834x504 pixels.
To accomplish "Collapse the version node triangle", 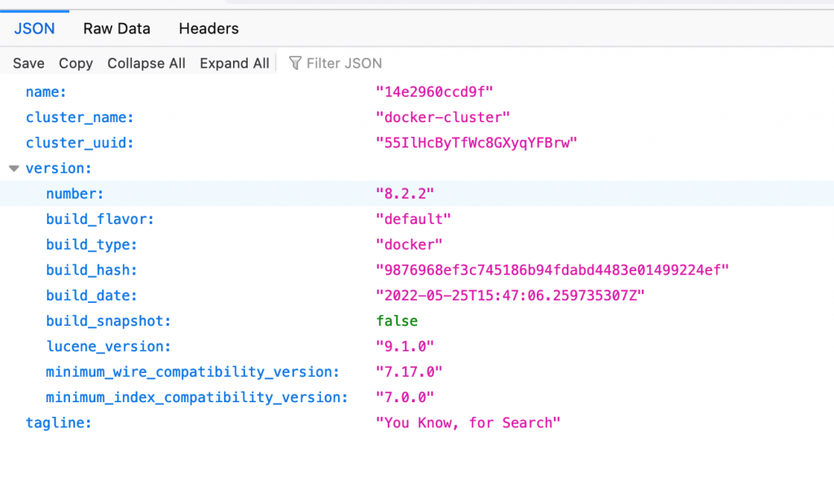I will click(15, 169).
